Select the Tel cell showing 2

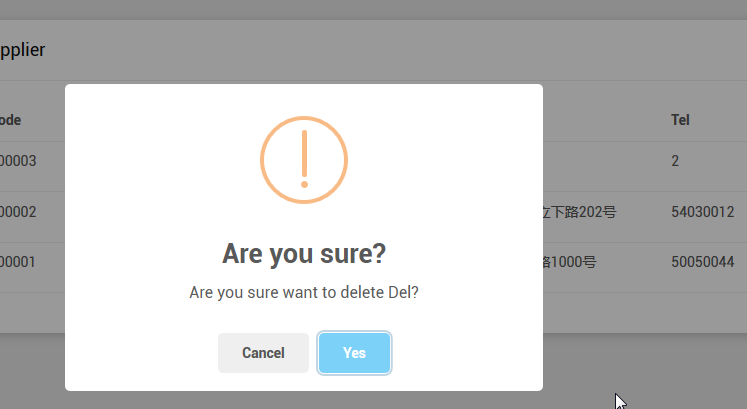pyautogui.click(x=676, y=161)
